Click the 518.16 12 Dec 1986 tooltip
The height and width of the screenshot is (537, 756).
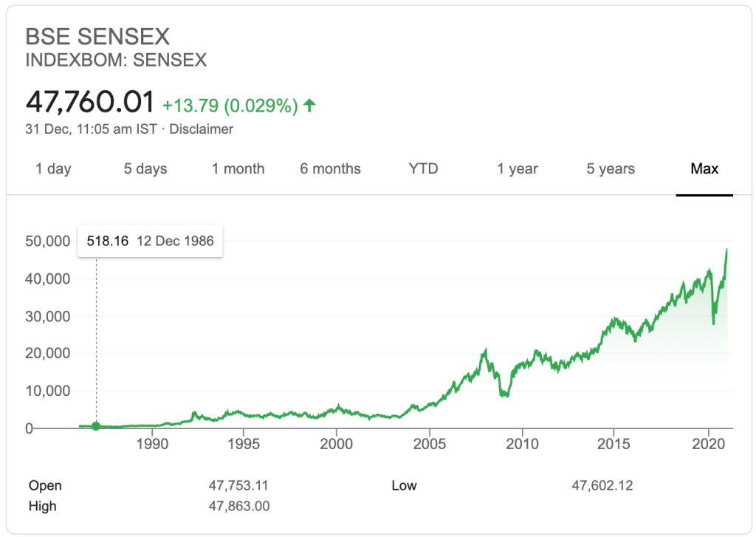click(x=150, y=242)
